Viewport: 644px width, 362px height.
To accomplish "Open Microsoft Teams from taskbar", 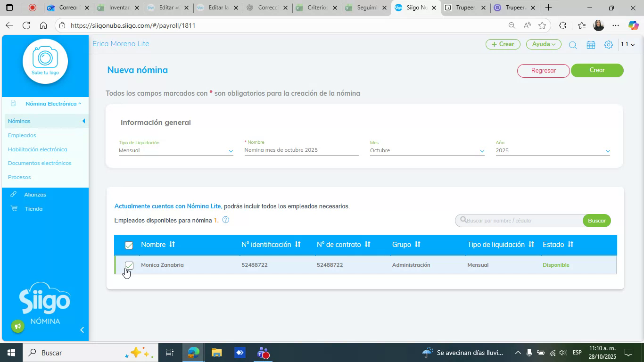I will (263, 353).
